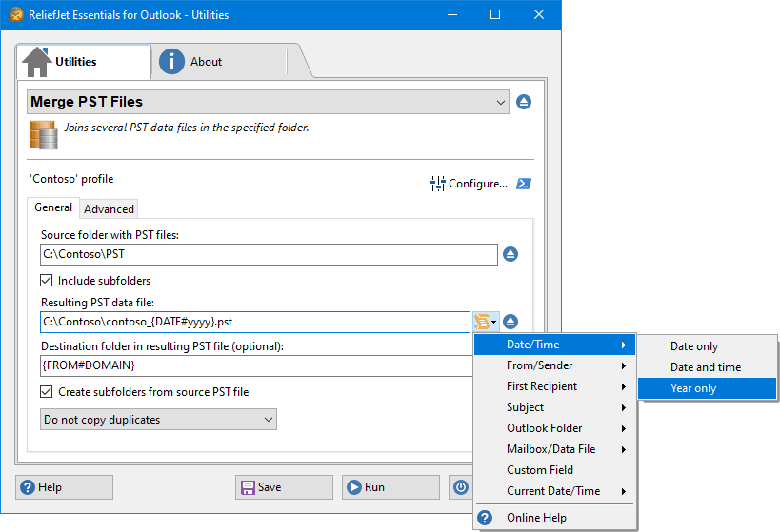Open Online Help from the menu
Image resolution: width=780 pixels, height=532 pixels.
554,518
